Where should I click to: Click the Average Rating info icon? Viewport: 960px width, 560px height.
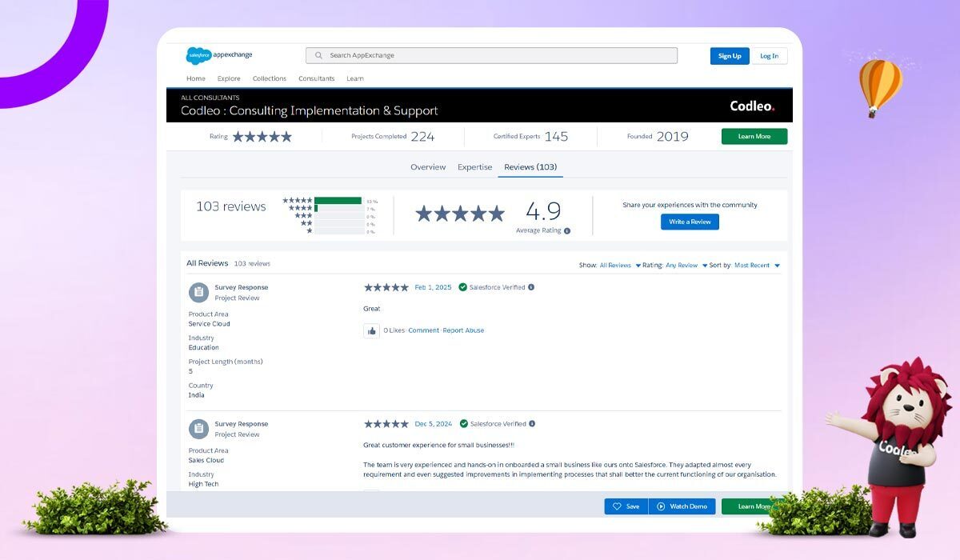point(567,230)
